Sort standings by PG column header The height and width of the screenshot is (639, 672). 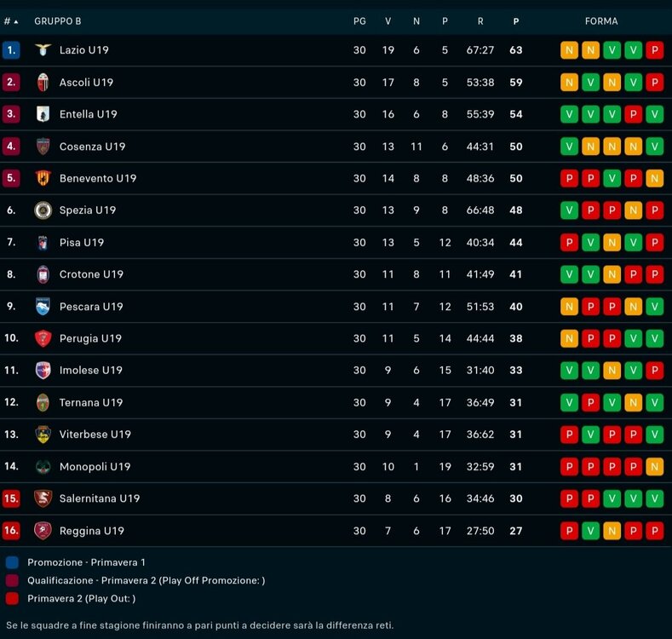coord(359,21)
